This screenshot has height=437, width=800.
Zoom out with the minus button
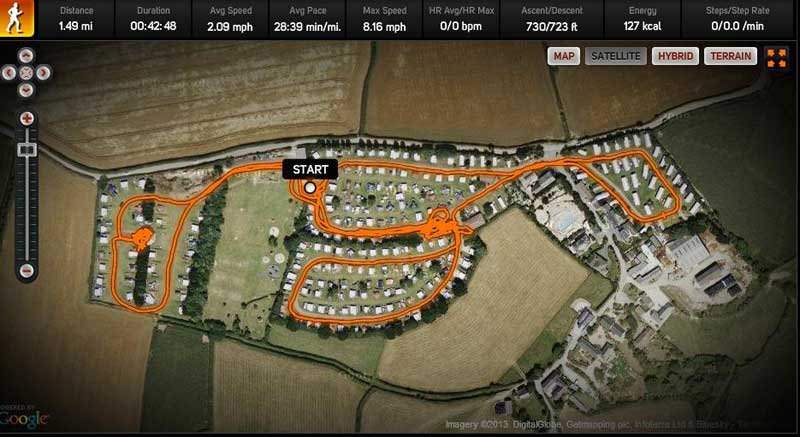[x=27, y=271]
